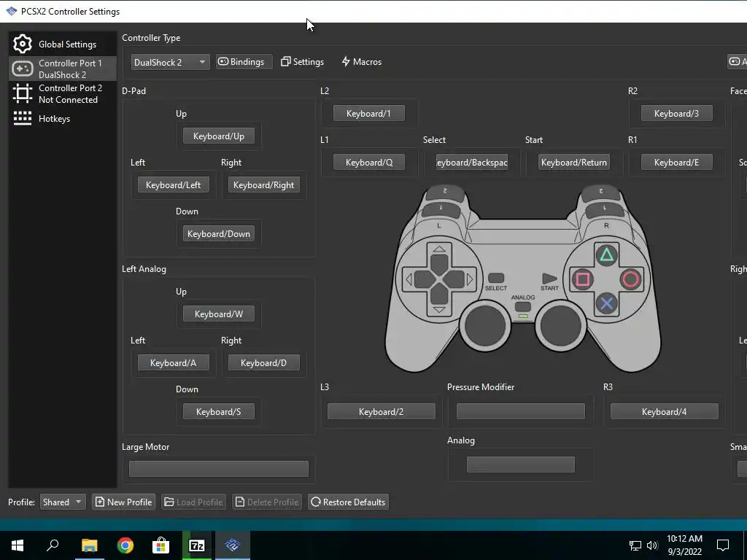The width and height of the screenshot is (747, 560).
Task: Rebind D-Pad Up Keyboard/Up button
Action: pyautogui.click(x=219, y=136)
